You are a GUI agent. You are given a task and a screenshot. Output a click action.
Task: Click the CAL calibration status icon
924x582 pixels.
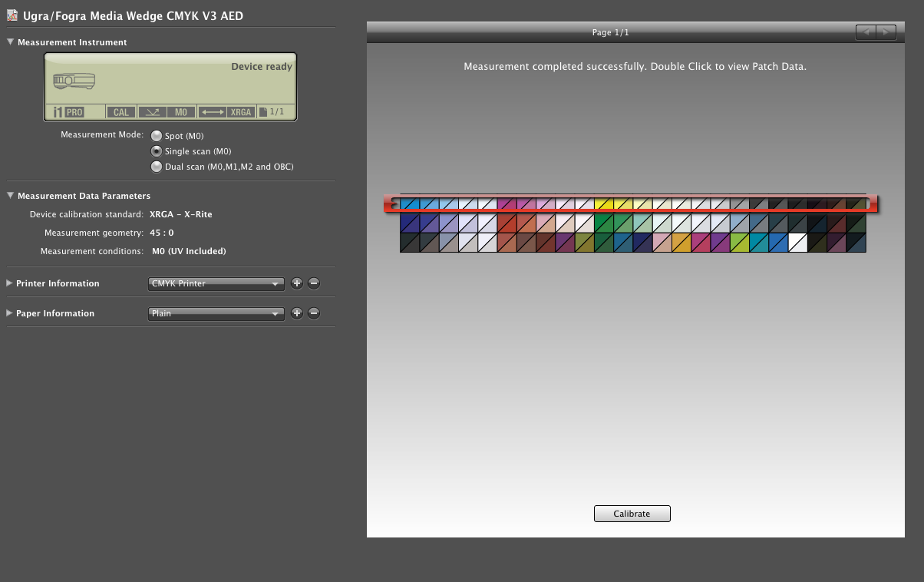click(121, 112)
